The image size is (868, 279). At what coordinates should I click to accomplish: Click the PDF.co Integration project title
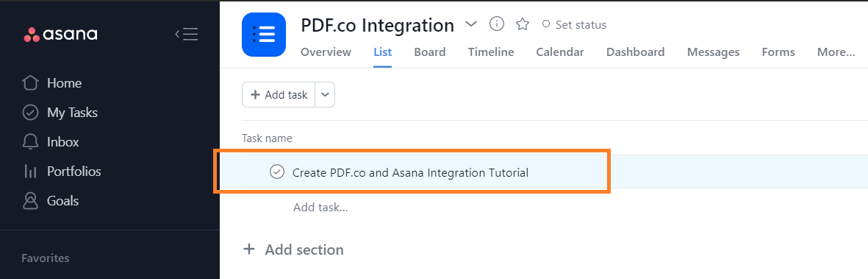[x=378, y=25]
